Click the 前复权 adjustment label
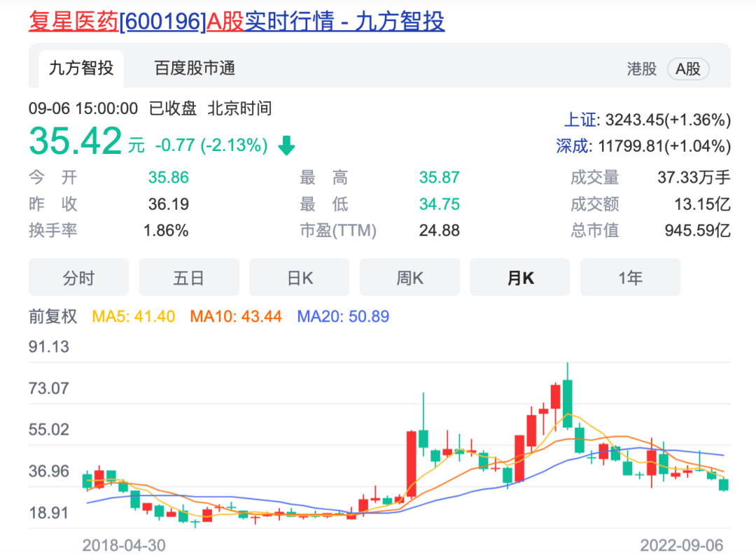This screenshot has width=756, height=554. point(53,316)
